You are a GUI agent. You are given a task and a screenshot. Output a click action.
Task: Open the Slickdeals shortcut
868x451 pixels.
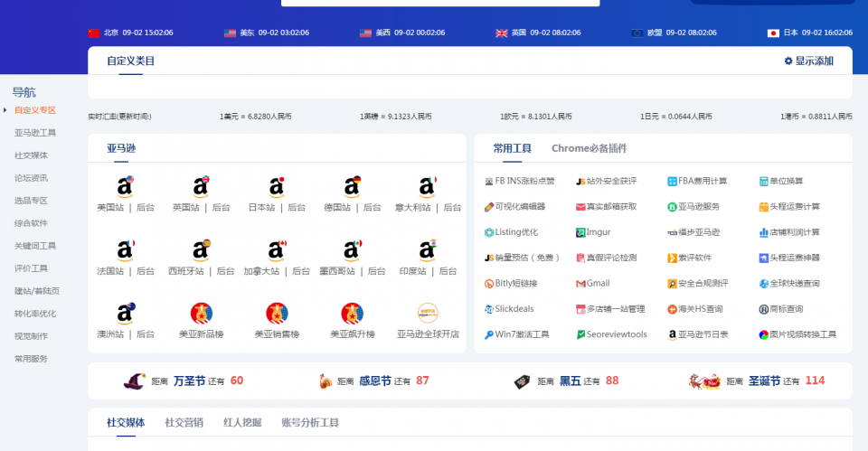[x=507, y=309]
